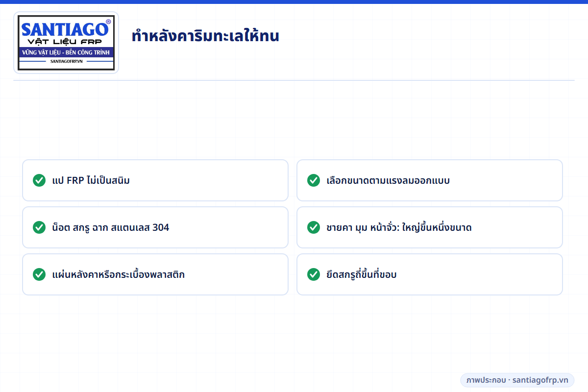Click the heading ทำหลังคาริมทะเลให้ทน
The height and width of the screenshot is (392, 588).
point(205,36)
